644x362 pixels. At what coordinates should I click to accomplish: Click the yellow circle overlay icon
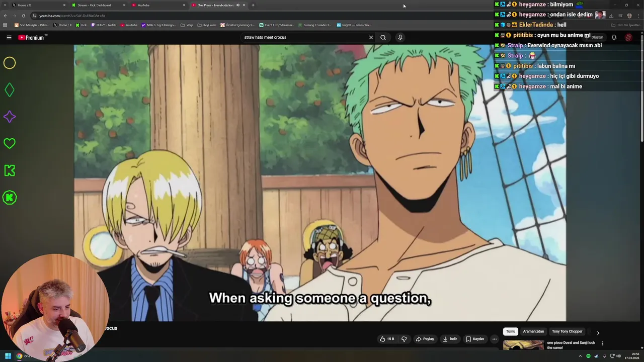pyautogui.click(x=10, y=63)
